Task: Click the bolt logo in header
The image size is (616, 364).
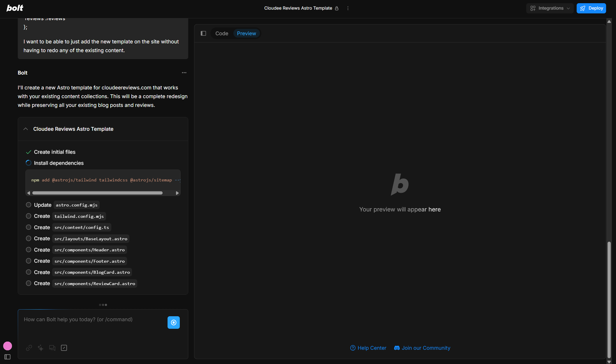Action: click(15, 8)
